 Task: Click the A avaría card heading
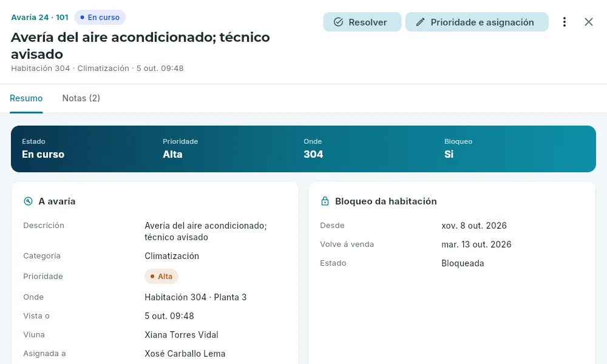57,201
